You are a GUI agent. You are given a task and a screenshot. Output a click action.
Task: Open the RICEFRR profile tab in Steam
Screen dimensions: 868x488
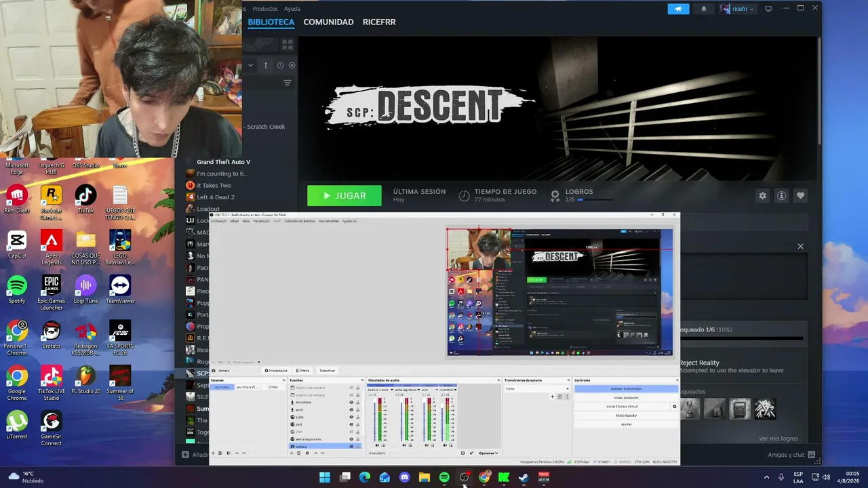click(379, 22)
